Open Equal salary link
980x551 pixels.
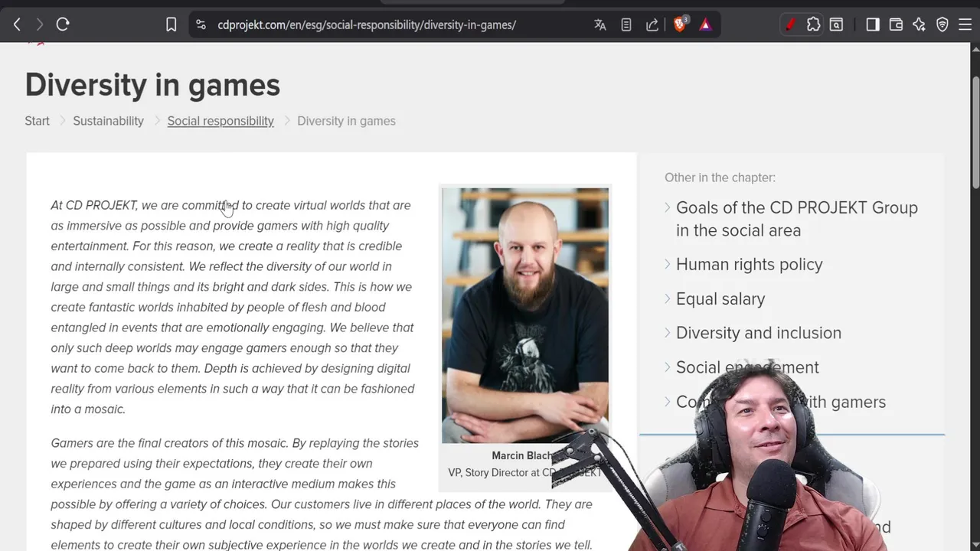pos(720,299)
